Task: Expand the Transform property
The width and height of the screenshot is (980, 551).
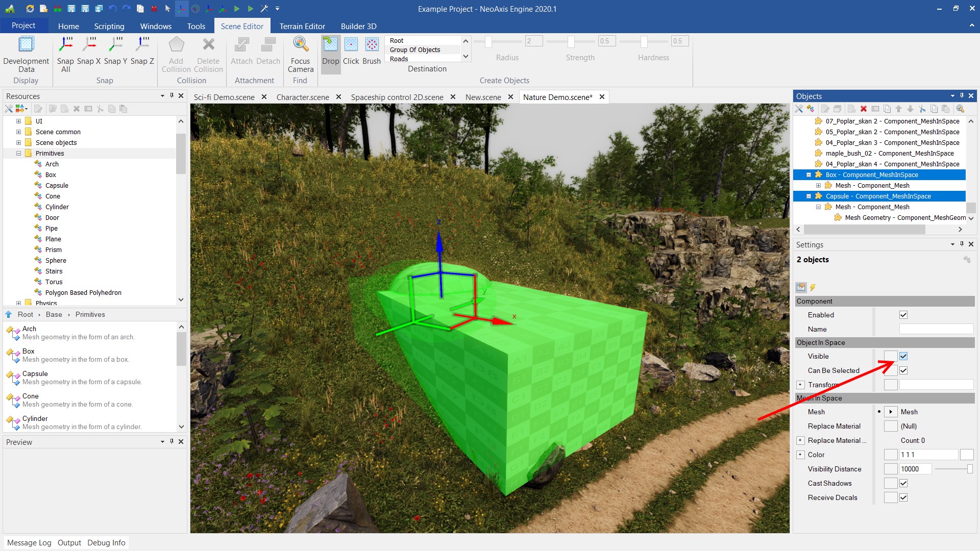Action: pos(800,385)
